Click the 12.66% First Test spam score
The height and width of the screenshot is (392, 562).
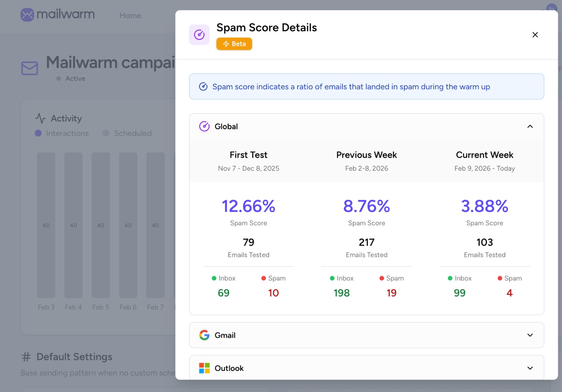coord(248,206)
